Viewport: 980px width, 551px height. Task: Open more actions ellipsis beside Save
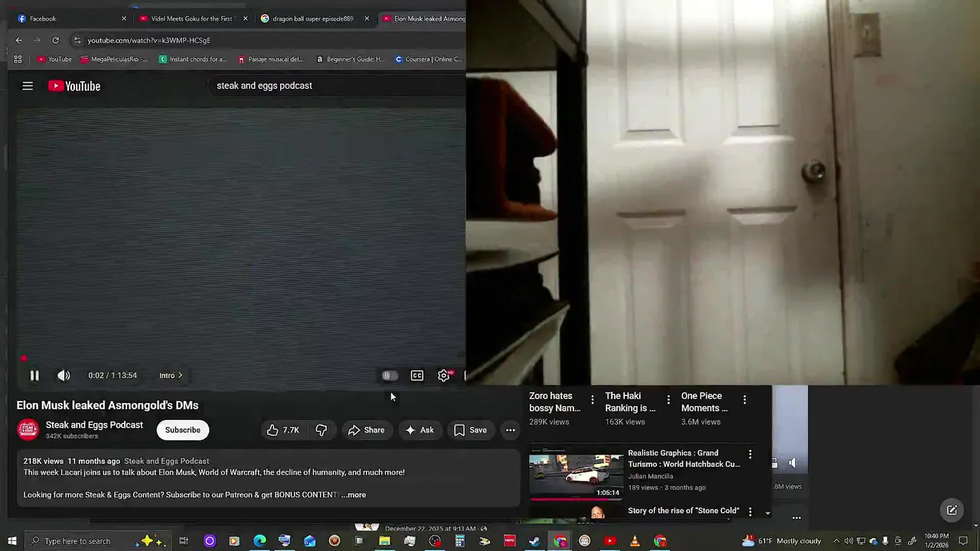[x=510, y=430]
